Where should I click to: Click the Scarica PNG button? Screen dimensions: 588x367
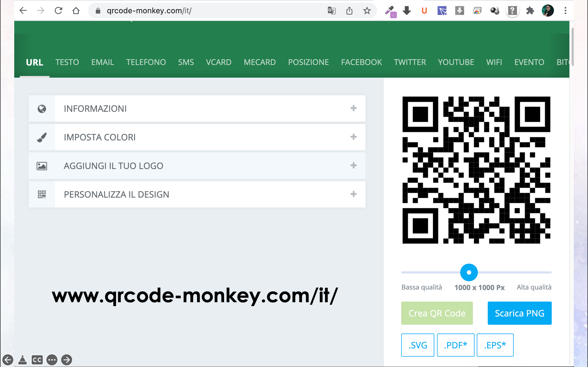520,313
